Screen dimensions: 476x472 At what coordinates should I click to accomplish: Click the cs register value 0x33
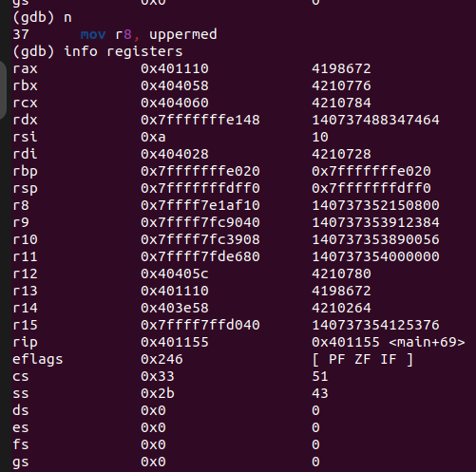point(158,376)
